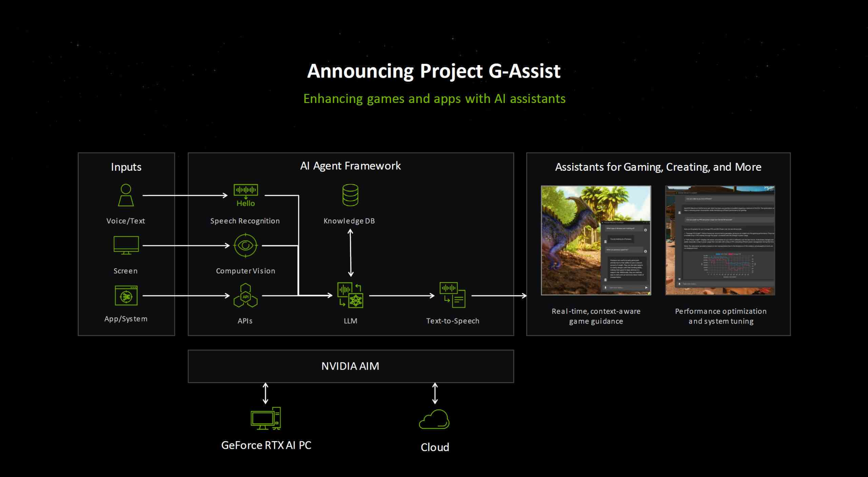This screenshot has height=477, width=868.
Task: Click the Knowledge DB database icon
Action: [350, 195]
